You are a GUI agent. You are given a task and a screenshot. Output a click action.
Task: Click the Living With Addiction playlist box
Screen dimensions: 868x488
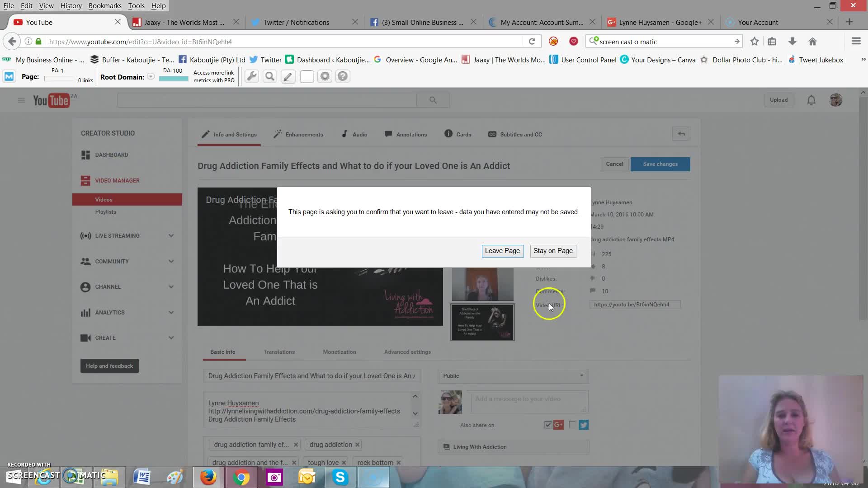(513, 447)
